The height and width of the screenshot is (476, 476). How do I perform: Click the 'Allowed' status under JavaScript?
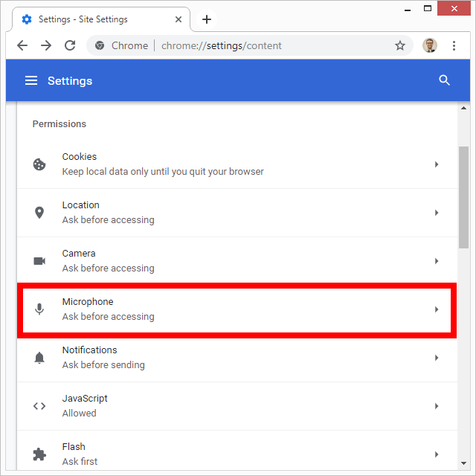(80, 414)
